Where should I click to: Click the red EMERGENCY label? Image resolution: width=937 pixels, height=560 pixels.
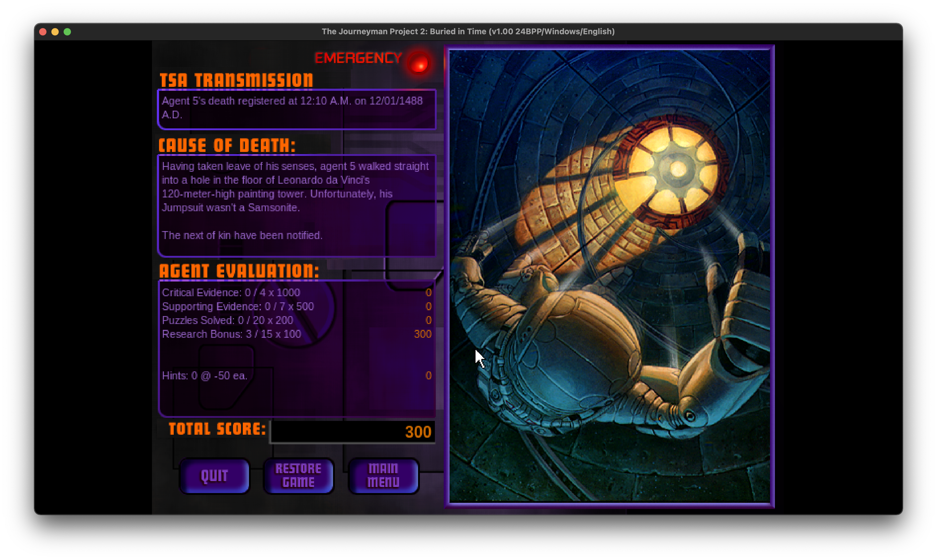click(358, 58)
